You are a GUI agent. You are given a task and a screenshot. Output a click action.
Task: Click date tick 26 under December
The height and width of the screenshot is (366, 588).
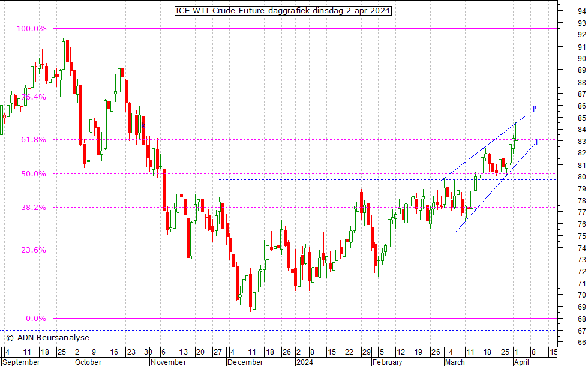(287, 352)
